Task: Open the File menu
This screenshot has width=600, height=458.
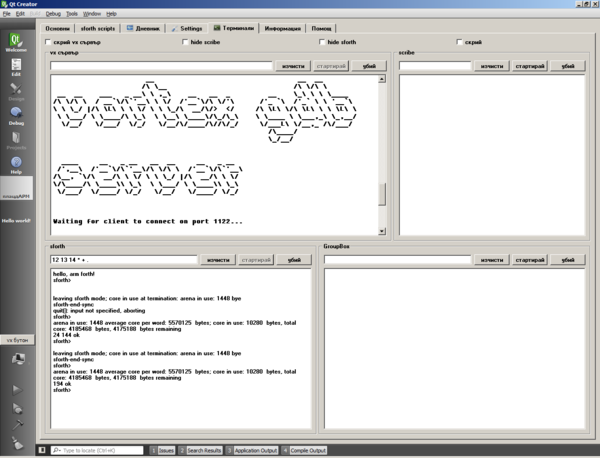Action: pyautogui.click(x=7, y=14)
